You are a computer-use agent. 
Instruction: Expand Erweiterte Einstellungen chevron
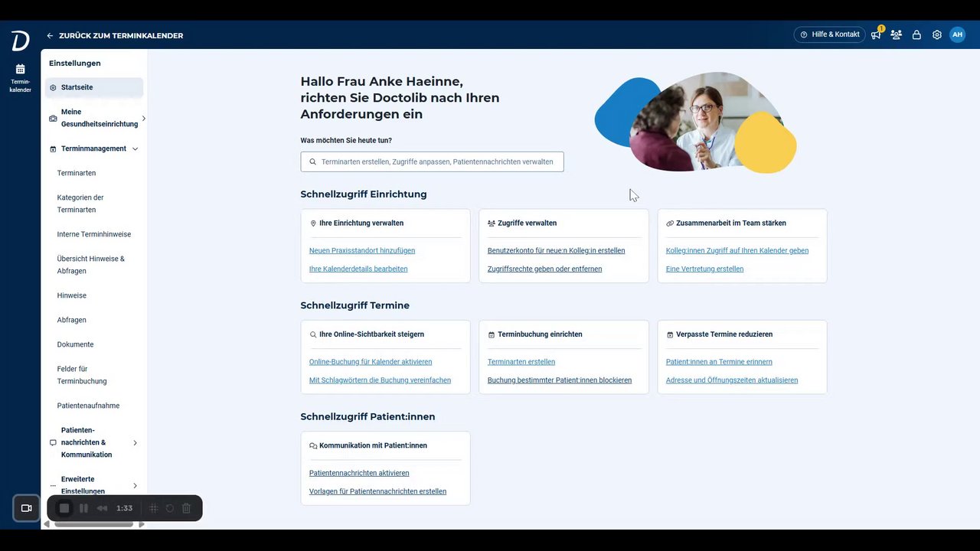pos(136,486)
